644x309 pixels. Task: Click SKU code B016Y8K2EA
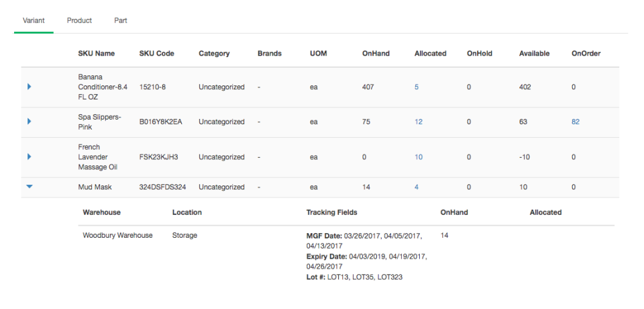coord(161,122)
